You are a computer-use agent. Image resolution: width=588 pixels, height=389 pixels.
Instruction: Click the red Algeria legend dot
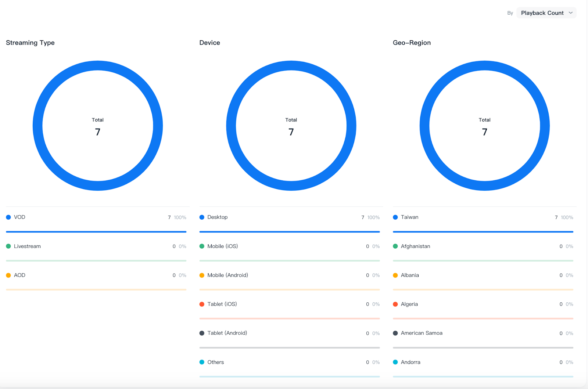point(395,304)
